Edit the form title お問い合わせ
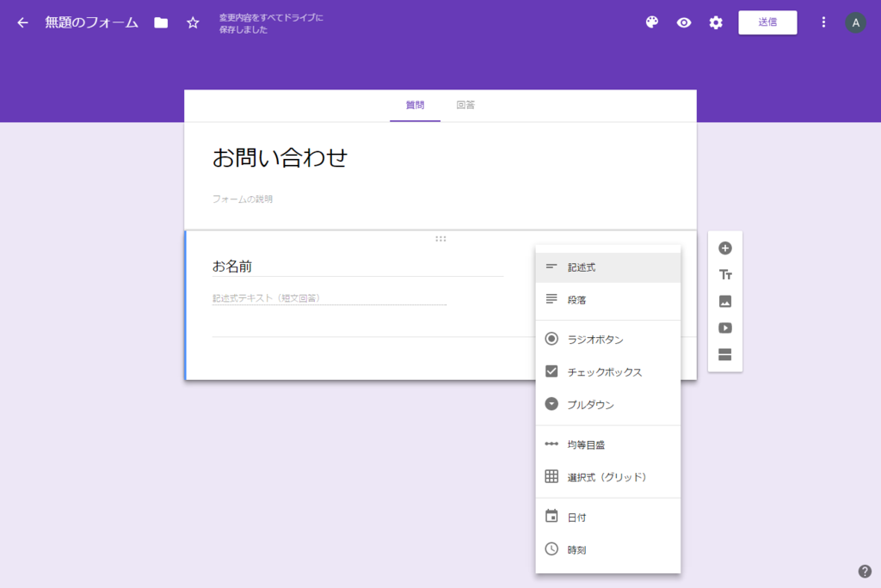Viewport: 881px width, 588px height. [280, 158]
